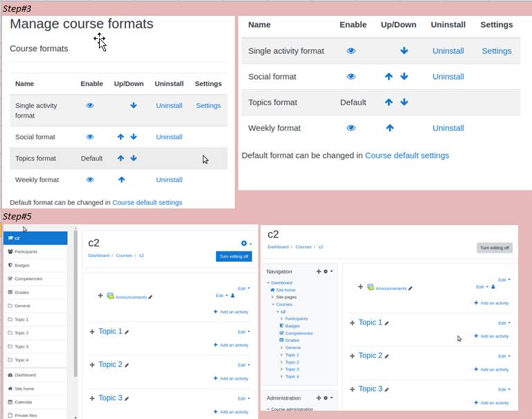Collapse Courses node in Navigation tree

pos(273,304)
